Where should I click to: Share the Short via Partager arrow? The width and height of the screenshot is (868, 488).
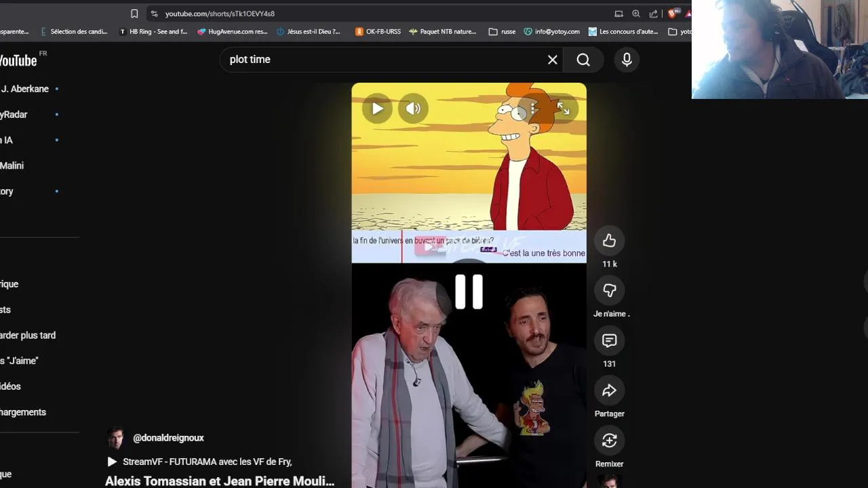tap(609, 390)
